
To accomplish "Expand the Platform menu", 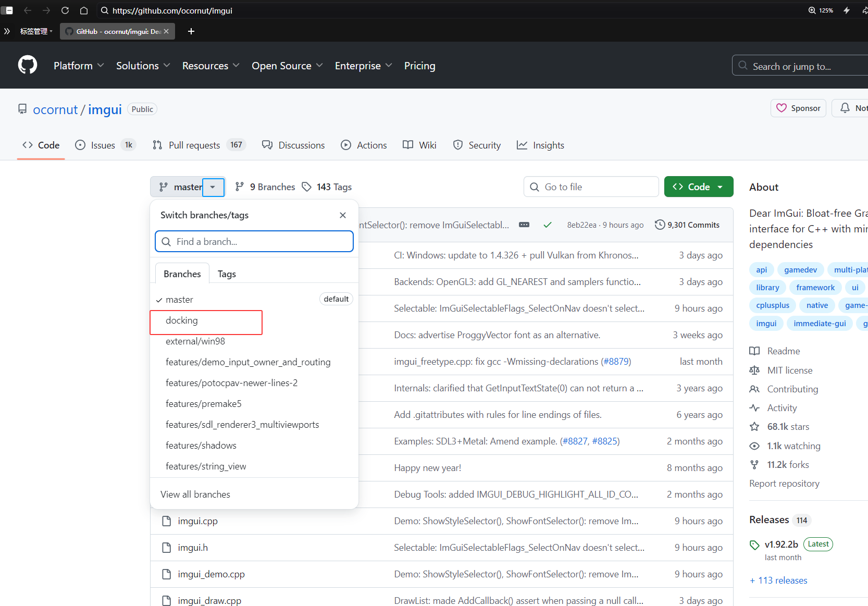I will pyautogui.click(x=79, y=66).
